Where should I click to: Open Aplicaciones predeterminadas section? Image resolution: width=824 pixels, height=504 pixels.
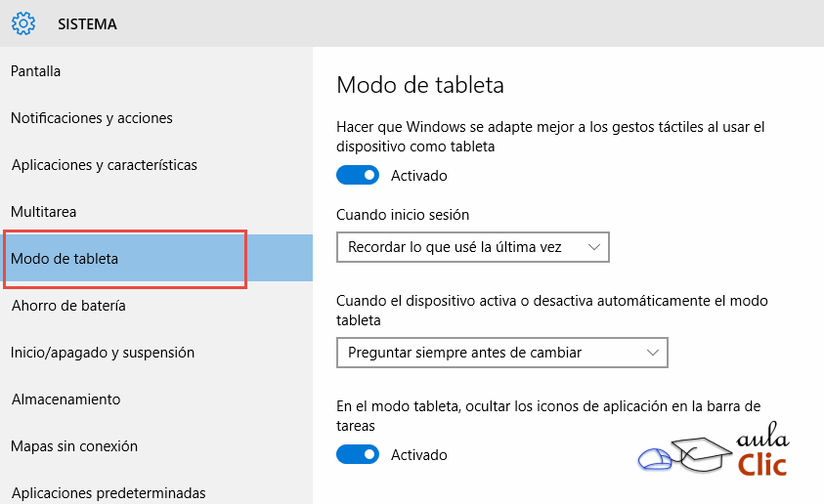pos(108,492)
